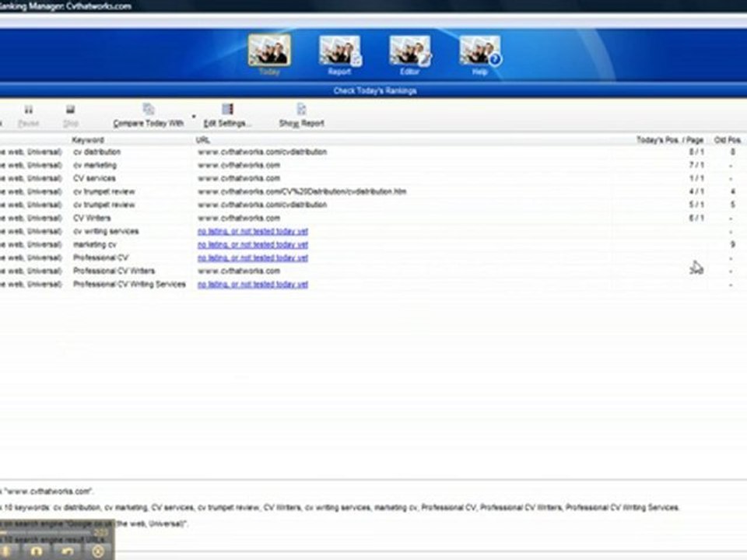
Task: Click the URL cell in the CV services row
Action: [239, 178]
